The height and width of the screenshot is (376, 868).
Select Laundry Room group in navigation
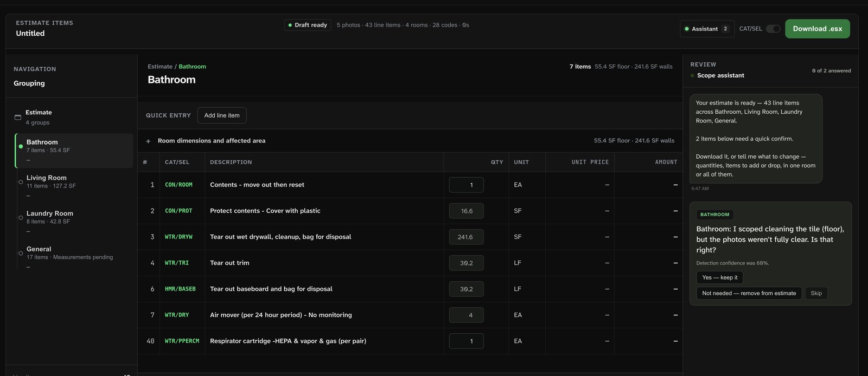tap(74, 222)
